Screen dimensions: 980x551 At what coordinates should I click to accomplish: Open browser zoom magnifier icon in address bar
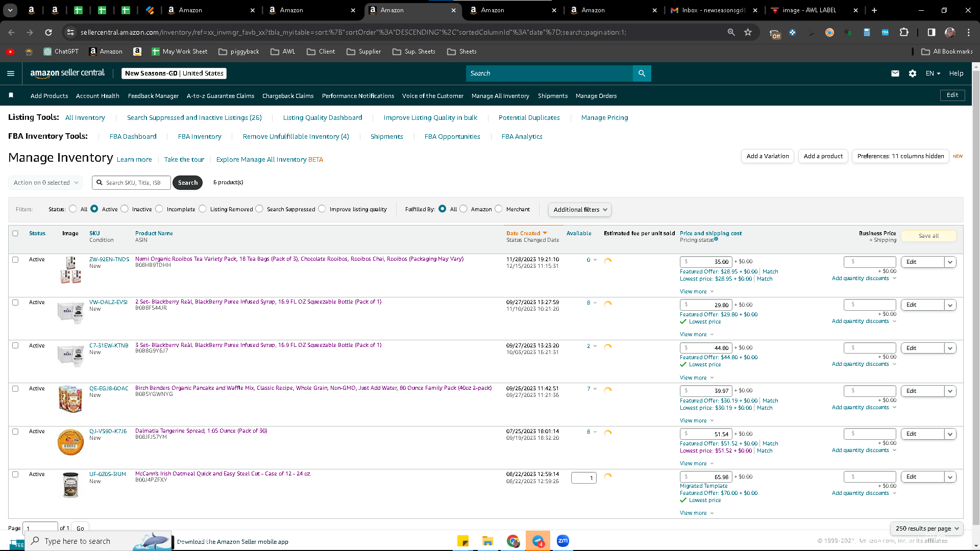pos(731,32)
